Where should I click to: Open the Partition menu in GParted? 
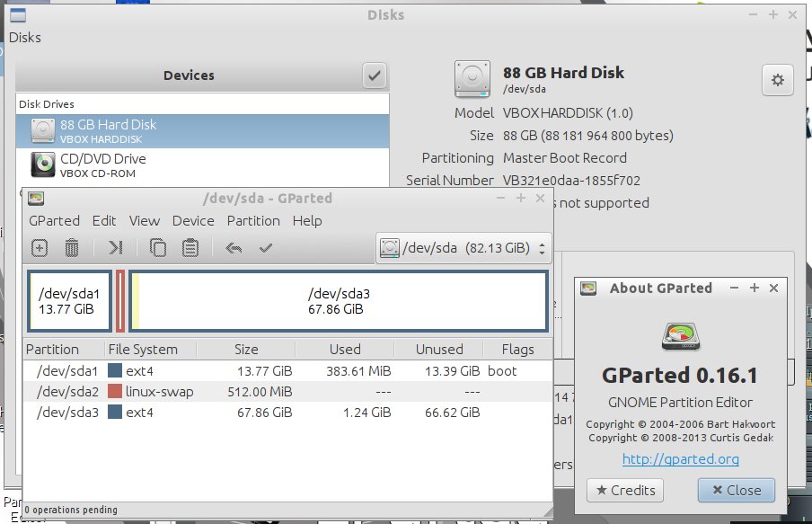(253, 221)
